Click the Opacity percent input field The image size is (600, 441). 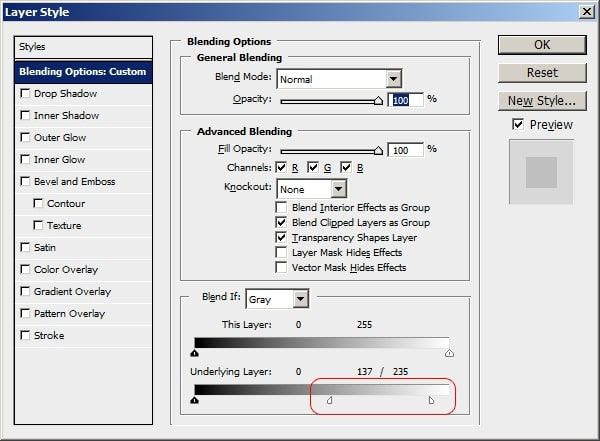click(x=406, y=100)
